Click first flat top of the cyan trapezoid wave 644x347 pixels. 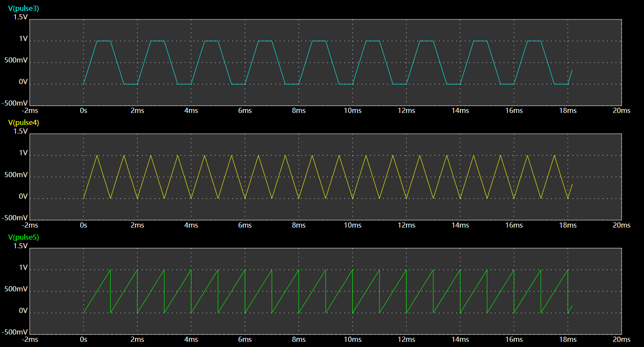(104, 41)
